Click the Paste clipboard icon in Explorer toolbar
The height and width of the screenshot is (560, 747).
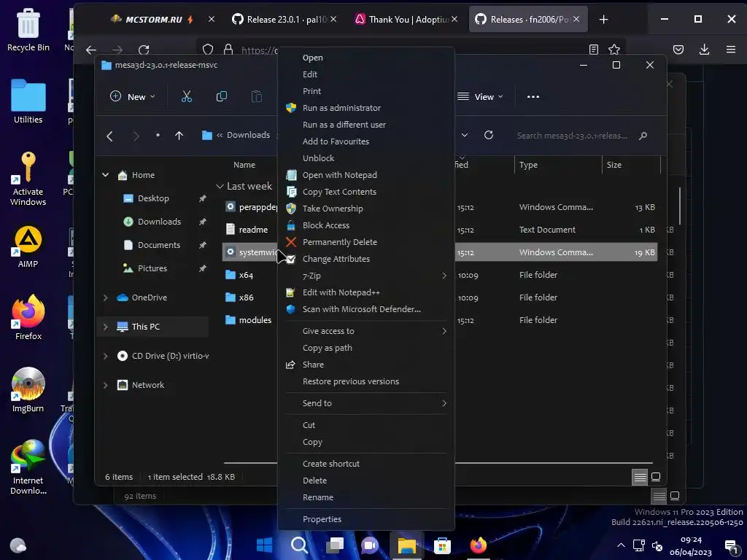256,97
